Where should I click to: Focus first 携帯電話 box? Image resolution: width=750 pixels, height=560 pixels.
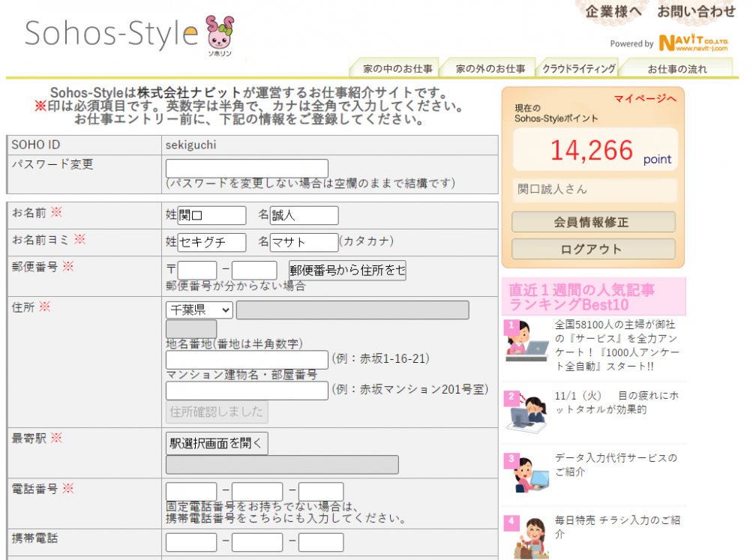(191, 542)
